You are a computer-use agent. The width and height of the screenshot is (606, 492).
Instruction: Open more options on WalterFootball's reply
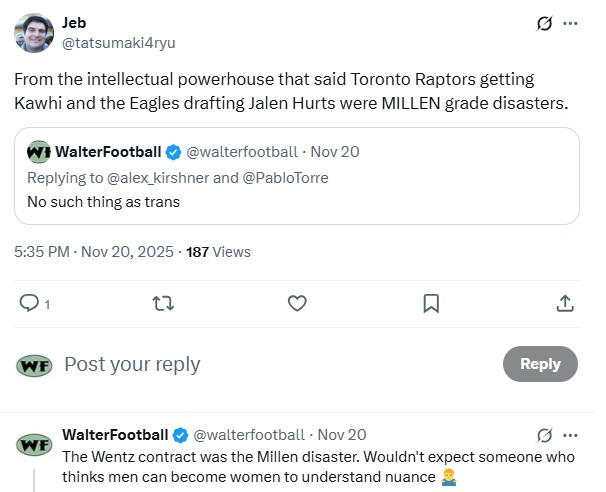[571, 435]
